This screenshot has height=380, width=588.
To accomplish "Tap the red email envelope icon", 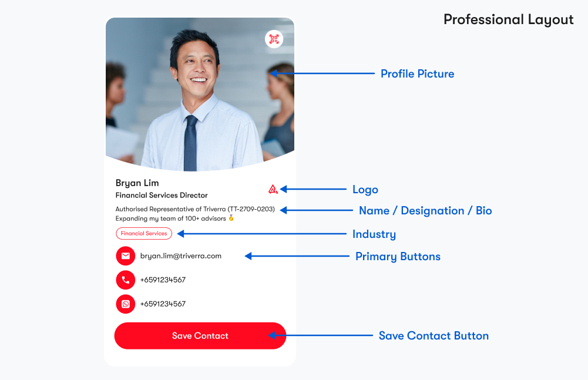I will (x=126, y=256).
